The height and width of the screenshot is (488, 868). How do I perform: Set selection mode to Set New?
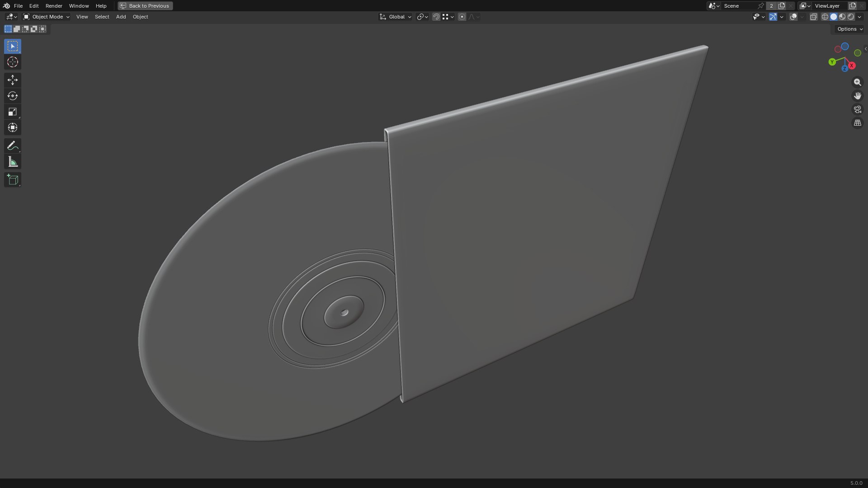tap(8, 29)
